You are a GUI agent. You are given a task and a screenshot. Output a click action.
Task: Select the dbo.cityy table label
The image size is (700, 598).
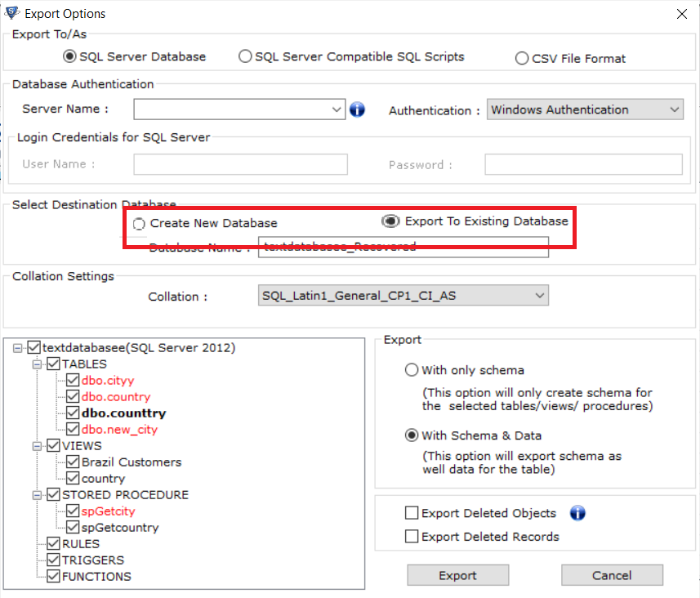[x=108, y=381]
